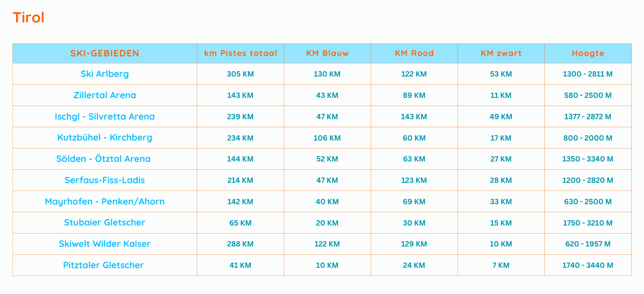This screenshot has width=644, height=294.
Task: Click the Pitztaler Gletscher link
Action: (103, 265)
